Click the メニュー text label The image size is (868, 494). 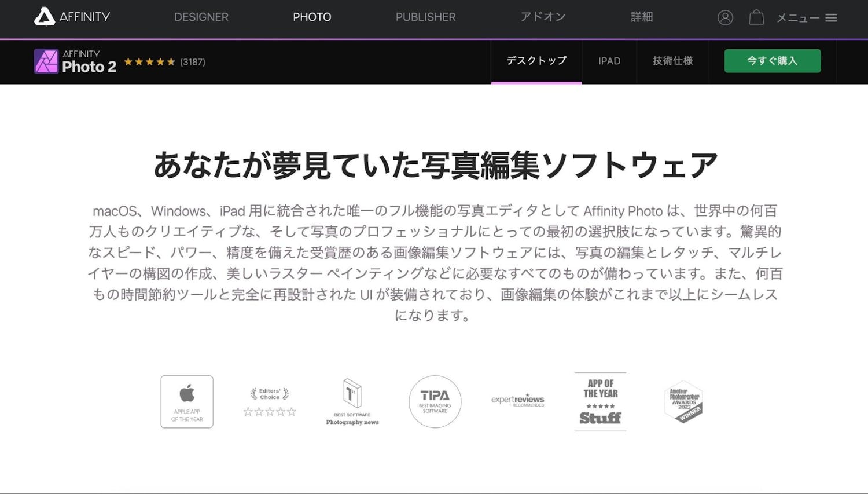798,18
